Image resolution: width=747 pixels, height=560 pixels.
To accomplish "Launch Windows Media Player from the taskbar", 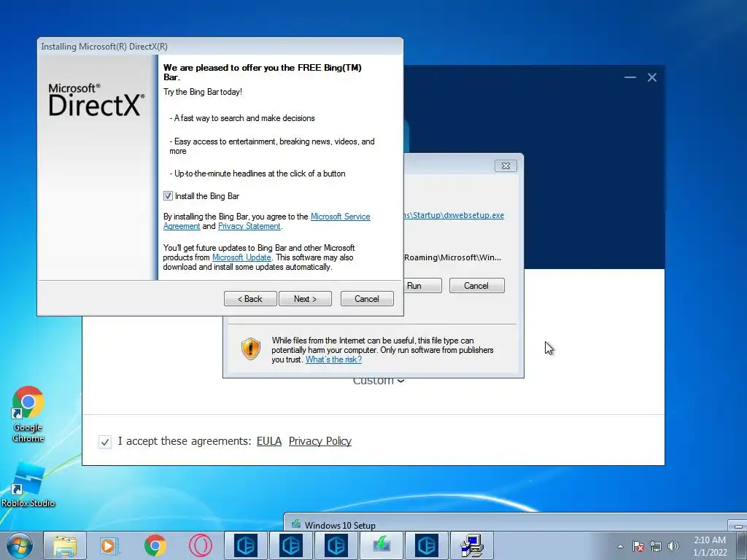I will point(109,545).
